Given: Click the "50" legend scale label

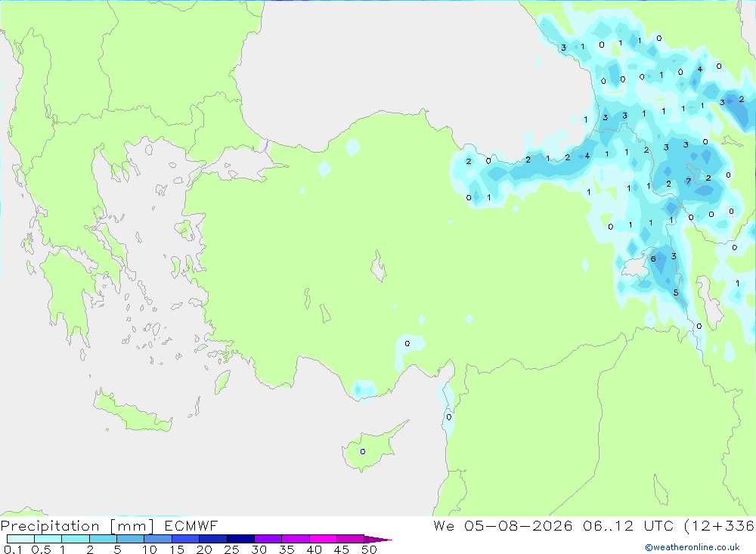Looking at the screenshot, I should pos(370,549).
